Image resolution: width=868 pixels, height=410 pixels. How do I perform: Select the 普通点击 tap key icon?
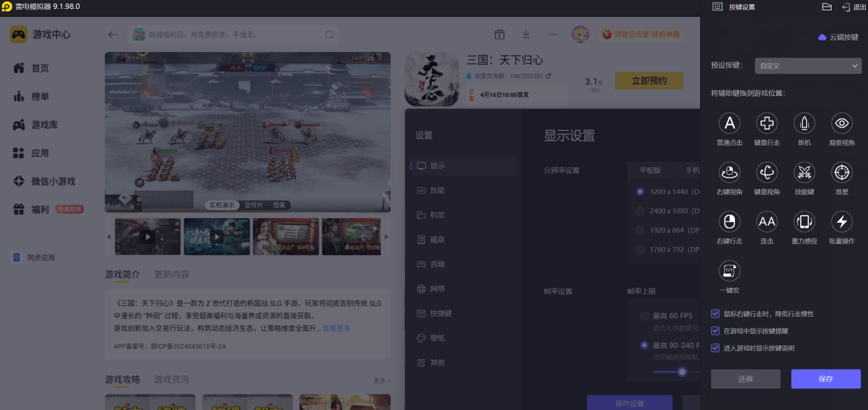pyautogui.click(x=730, y=123)
